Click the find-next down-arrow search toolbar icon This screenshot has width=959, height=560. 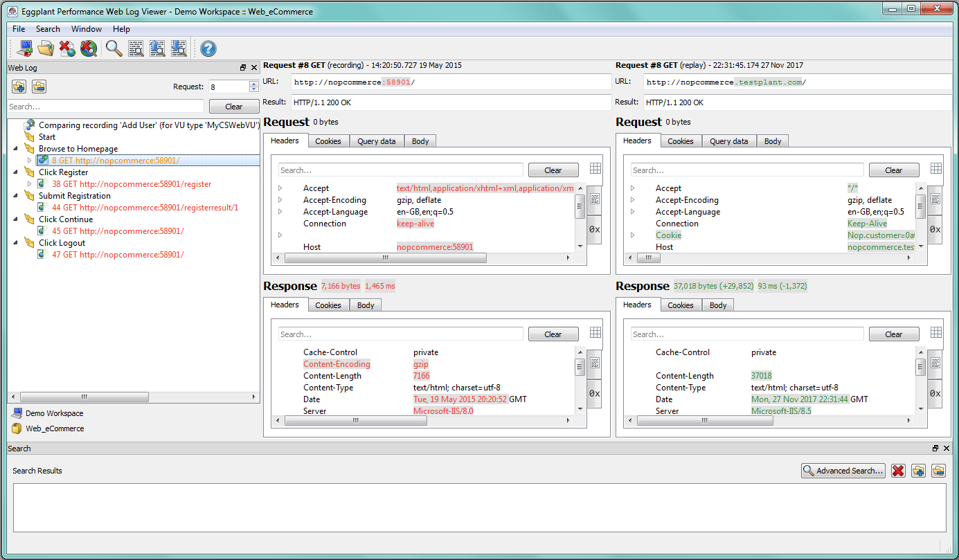tap(179, 48)
